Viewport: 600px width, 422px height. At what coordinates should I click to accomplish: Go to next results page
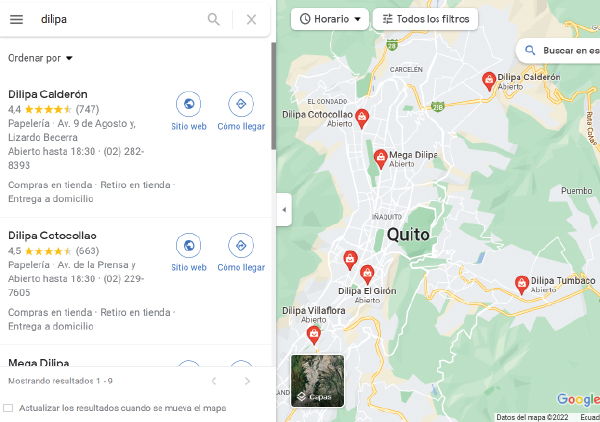(247, 381)
